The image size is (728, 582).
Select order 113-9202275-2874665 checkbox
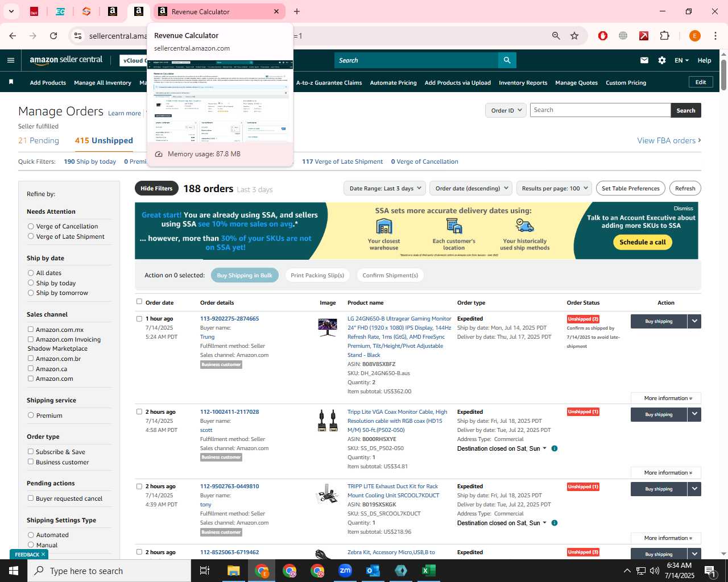click(139, 318)
